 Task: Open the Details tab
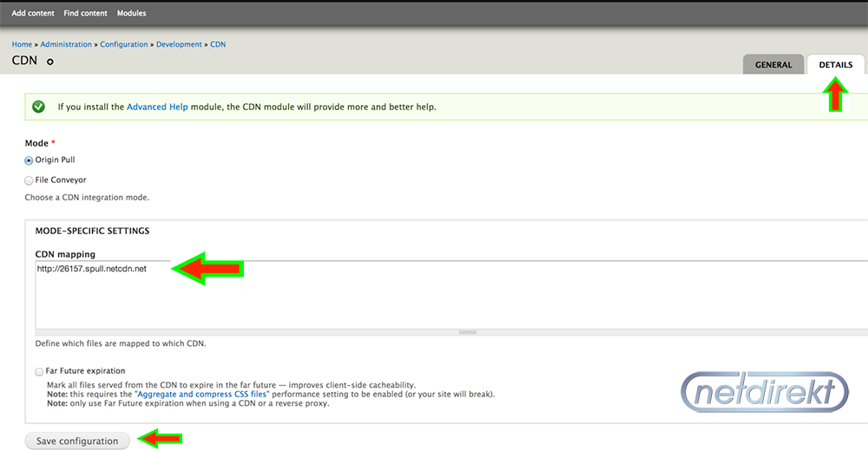[x=835, y=65]
